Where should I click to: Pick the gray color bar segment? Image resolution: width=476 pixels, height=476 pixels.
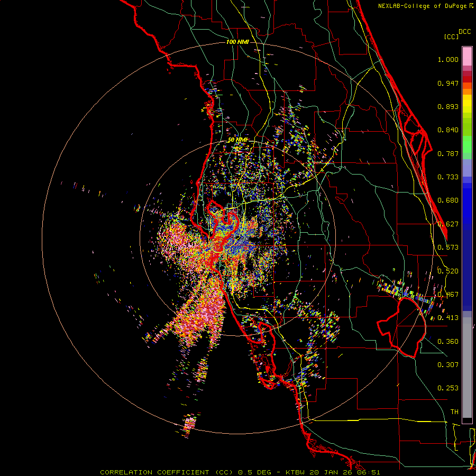tap(467, 368)
